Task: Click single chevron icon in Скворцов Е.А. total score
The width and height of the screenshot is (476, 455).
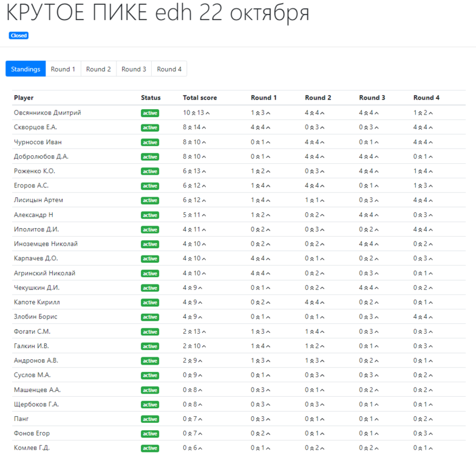Action: pyautogui.click(x=205, y=127)
